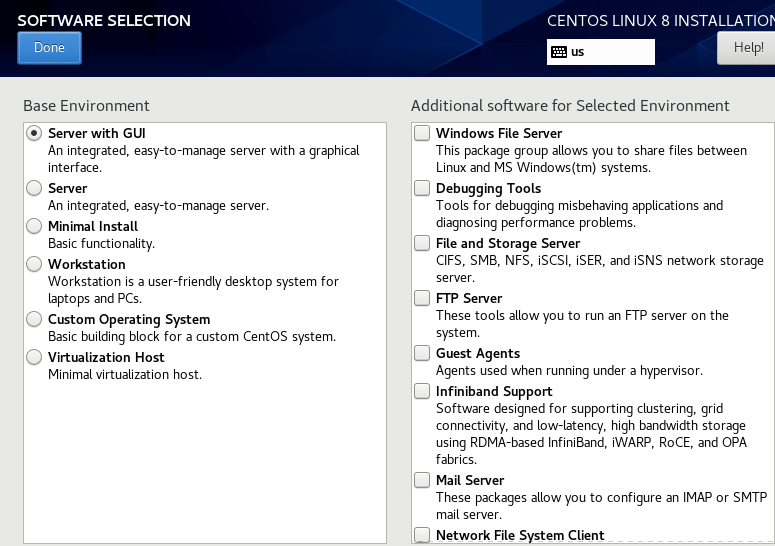This screenshot has width=775, height=546.
Task: Enable Windows File Server checkbox
Action: tap(423, 133)
